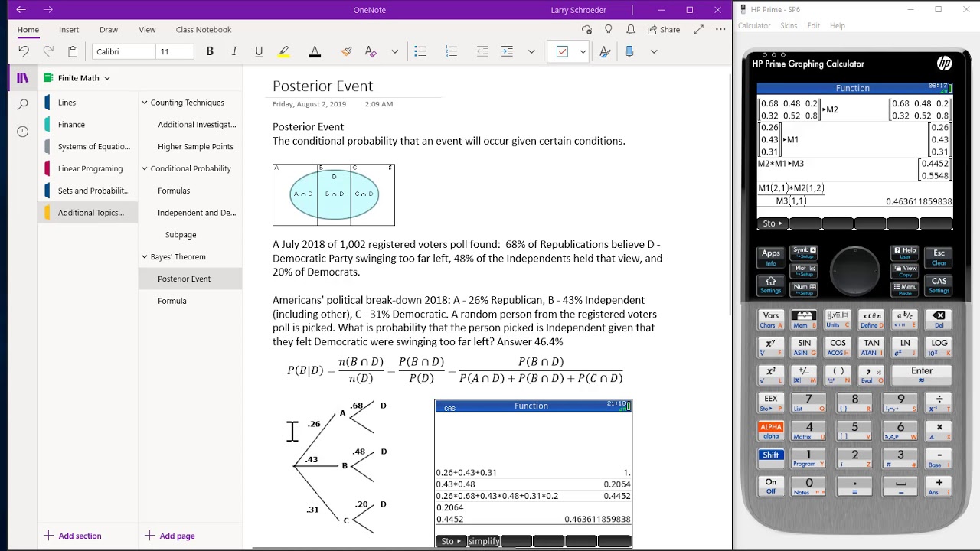The image size is (980, 551).
Task: Expand formatting options dropdown arrow
Action: pyautogui.click(x=395, y=51)
